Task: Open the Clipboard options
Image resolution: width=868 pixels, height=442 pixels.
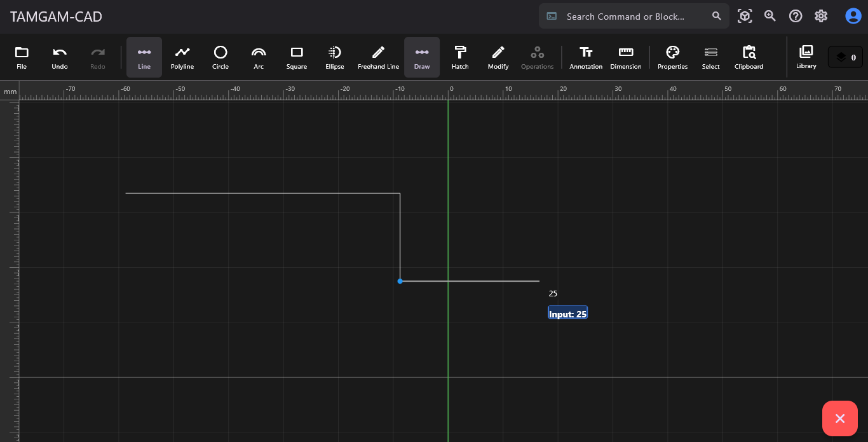Action: 749,57
